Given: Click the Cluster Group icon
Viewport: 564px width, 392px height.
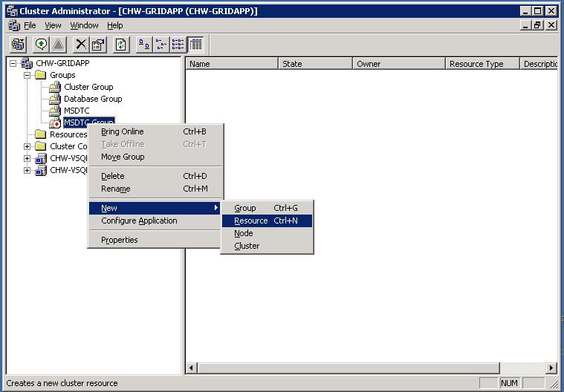Looking at the screenshot, I should (55, 87).
